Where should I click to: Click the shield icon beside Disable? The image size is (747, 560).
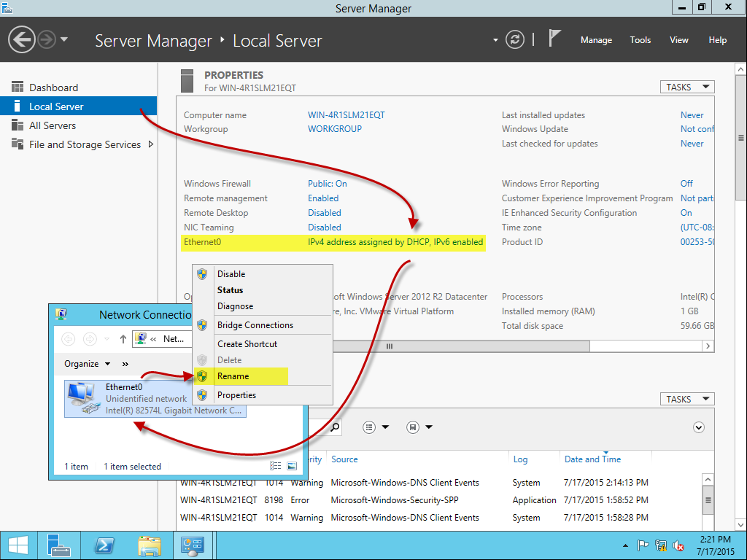coord(203,274)
